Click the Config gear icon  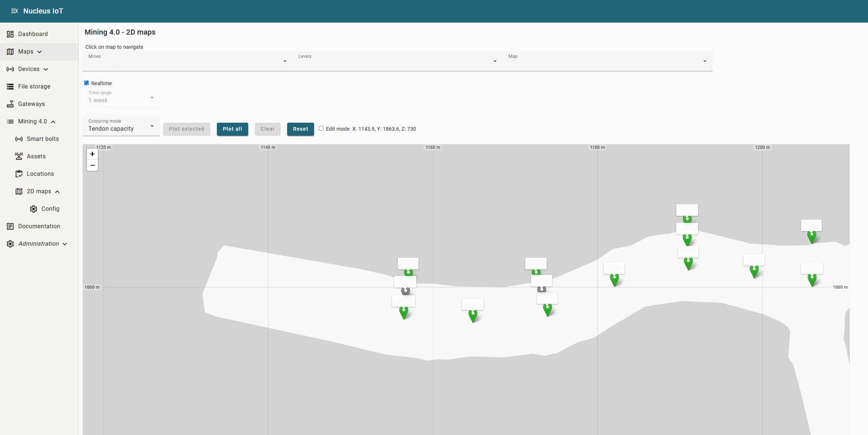[x=33, y=209]
